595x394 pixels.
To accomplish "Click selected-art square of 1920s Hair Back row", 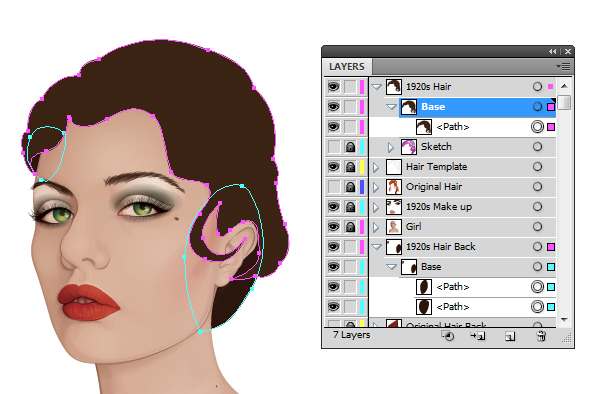I will point(551,247).
